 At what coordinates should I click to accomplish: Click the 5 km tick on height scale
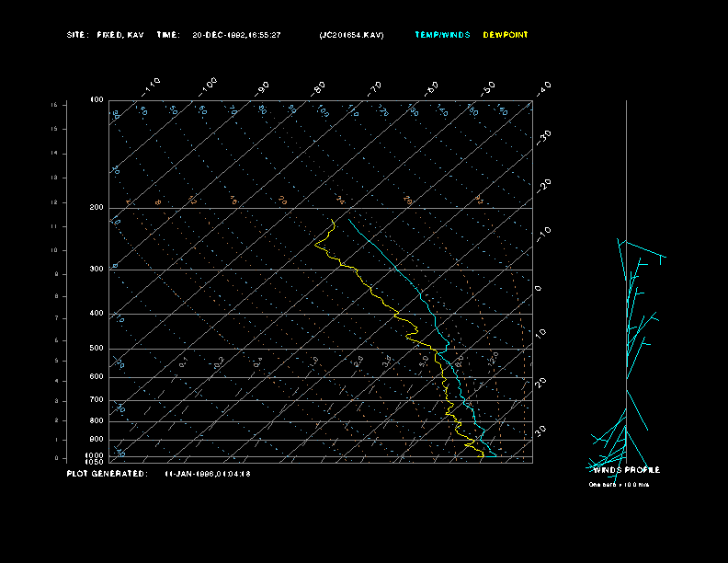[57, 361]
